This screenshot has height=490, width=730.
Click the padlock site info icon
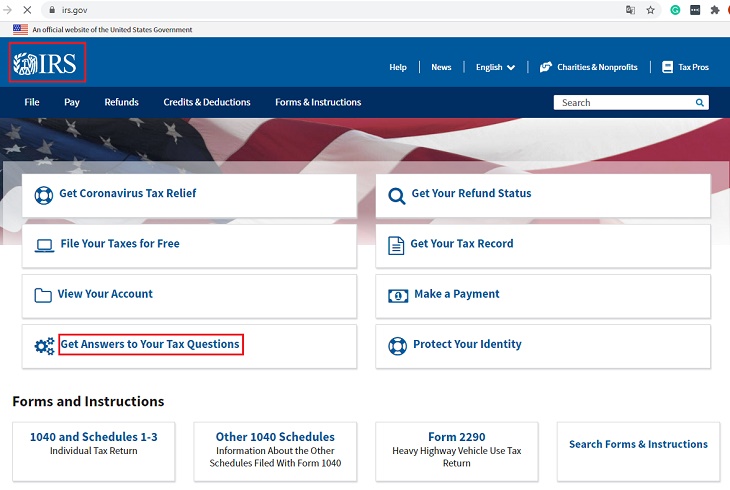[52, 10]
